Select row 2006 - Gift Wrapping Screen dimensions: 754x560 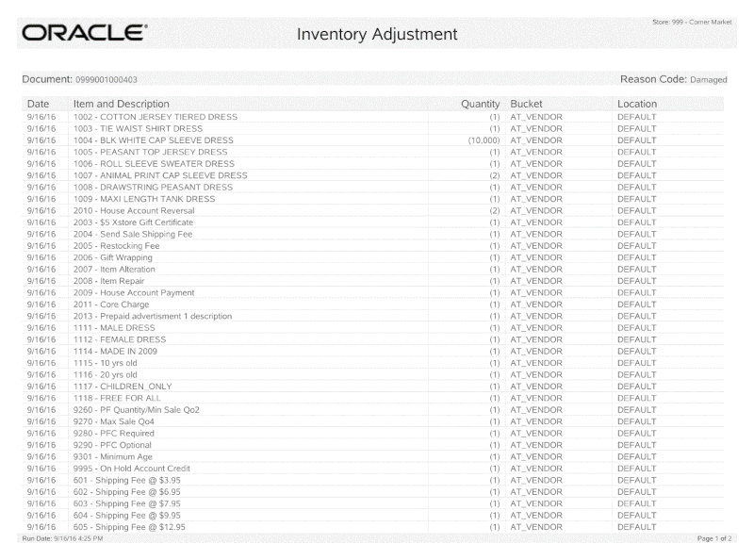pyautogui.click(x=372, y=257)
